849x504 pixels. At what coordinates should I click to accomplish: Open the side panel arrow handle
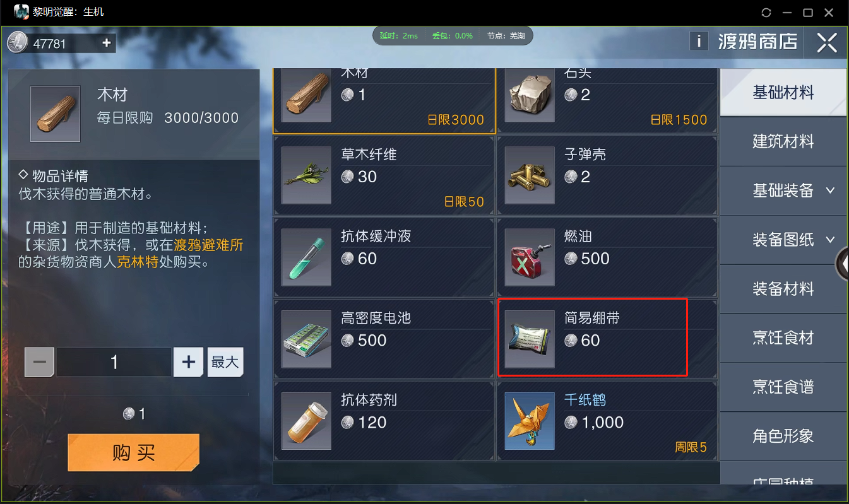coord(842,265)
